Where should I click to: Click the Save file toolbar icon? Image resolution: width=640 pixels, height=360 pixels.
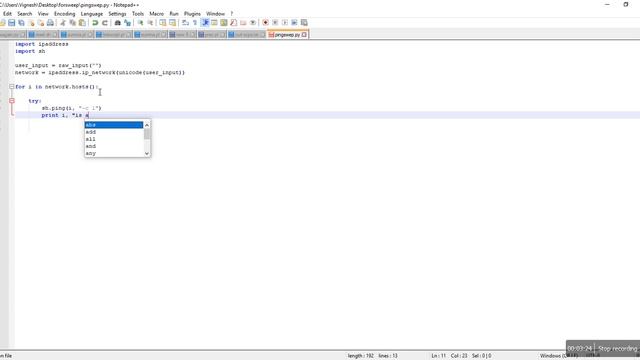(11, 23)
